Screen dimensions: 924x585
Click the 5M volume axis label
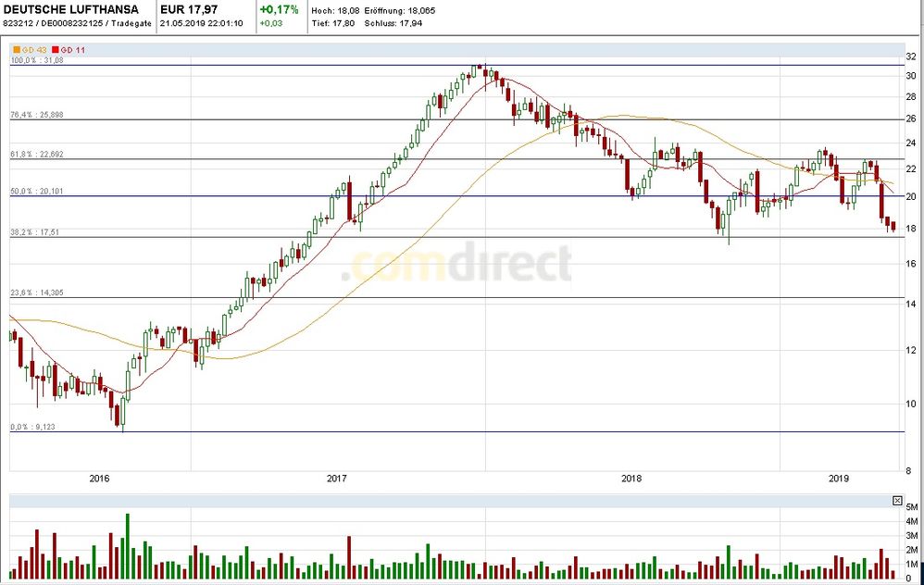(x=912, y=507)
